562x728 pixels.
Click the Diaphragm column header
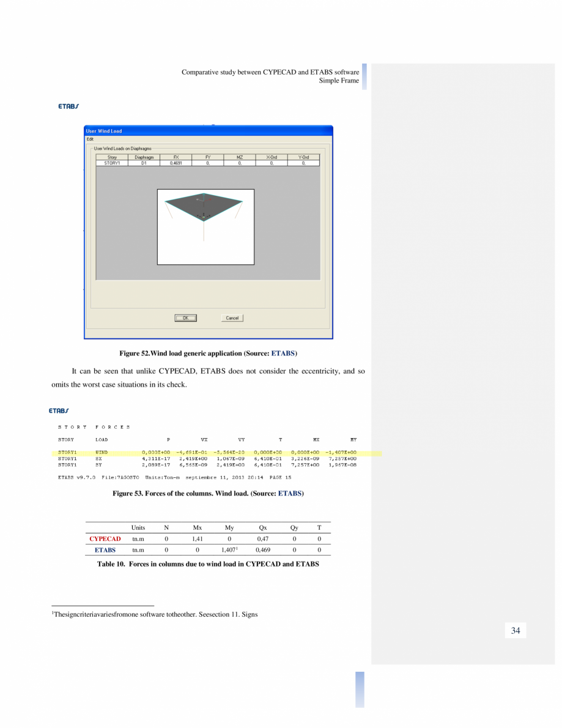(144, 157)
